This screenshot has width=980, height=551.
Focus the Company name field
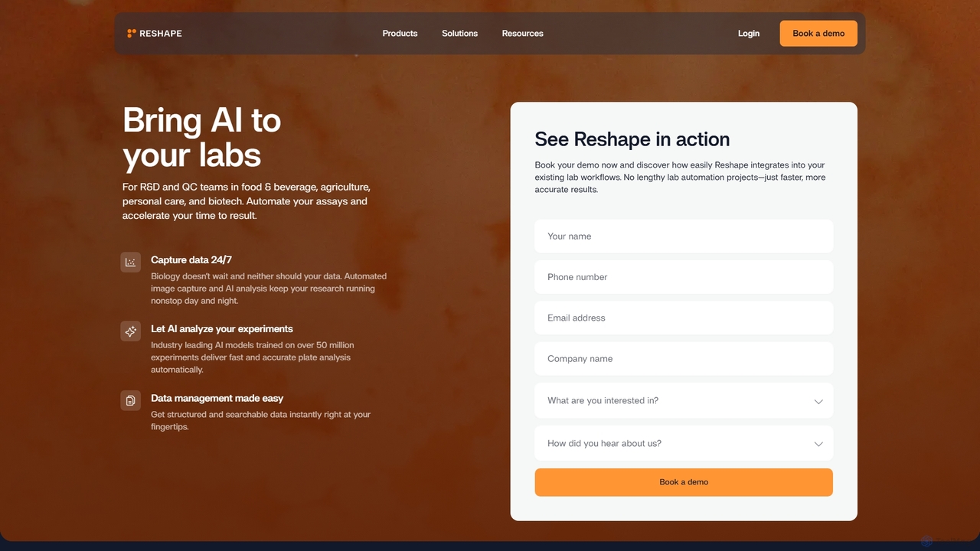(684, 359)
